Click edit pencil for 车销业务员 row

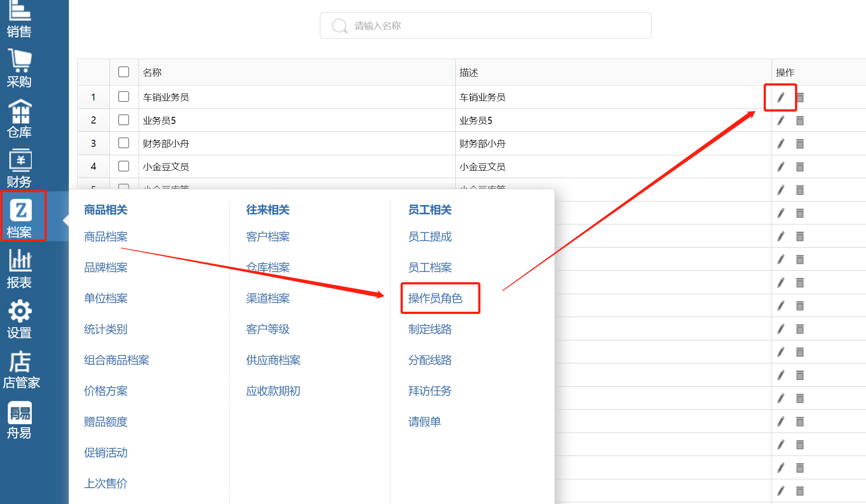coord(780,97)
